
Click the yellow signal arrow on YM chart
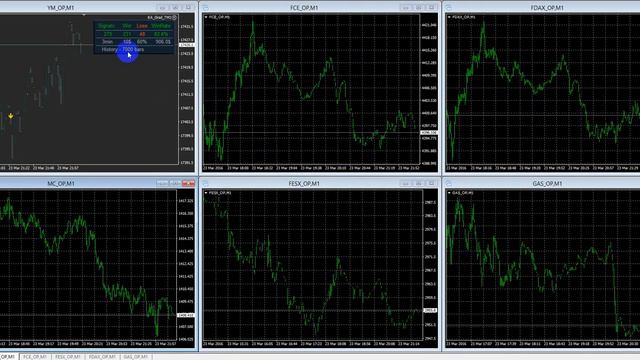pos(11,116)
